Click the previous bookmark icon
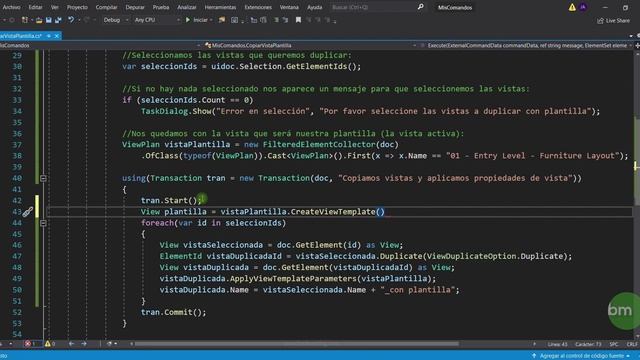The image size is (640, 360). tap(309, 20)
